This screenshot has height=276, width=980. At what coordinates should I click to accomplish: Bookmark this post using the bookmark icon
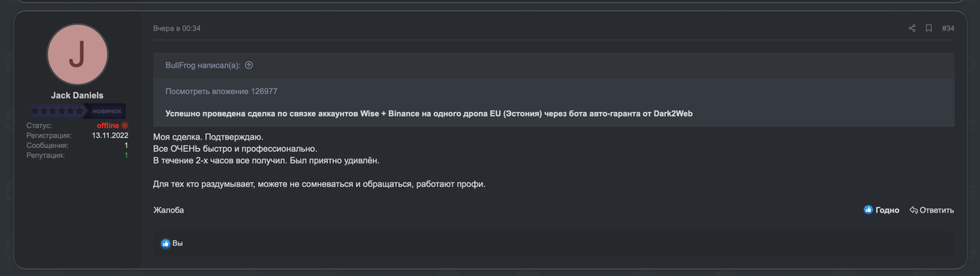click(x=929, y=28)
